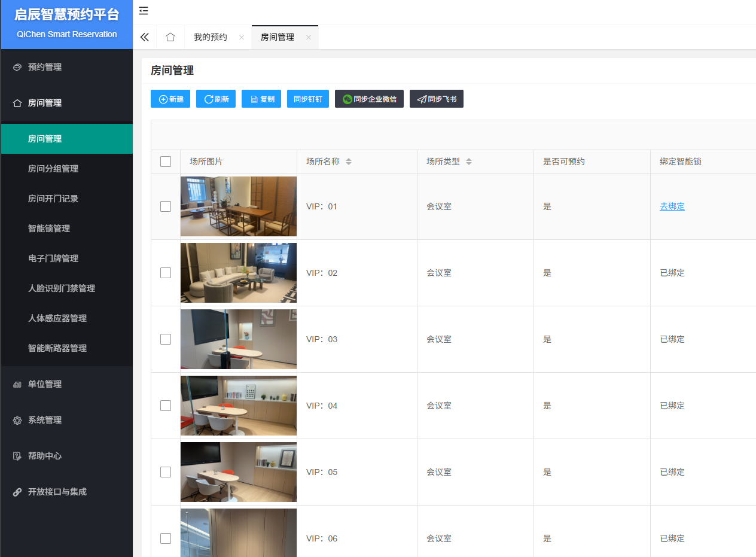Click the 刷新 refresh button
This screenshot has width=756, height=557.
(216, 99)
